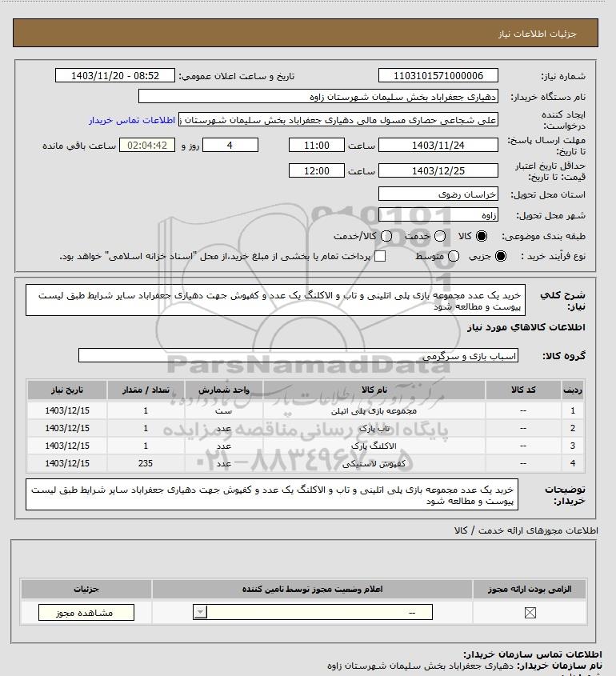Click the تاریخ نیاز column header
616x676 pixels.
(x=67, y=390)
